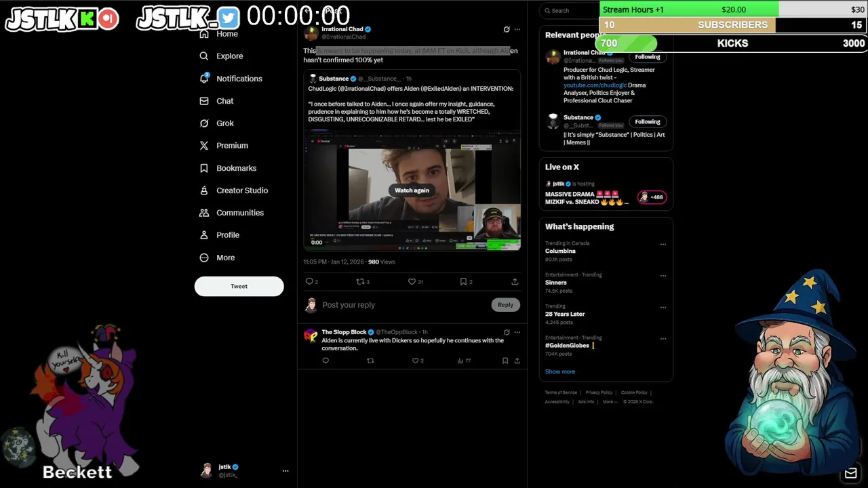The height and width of the screenshot is (488, 868).
Task: Click Grok icon on The Slopp Block reply
Action: pos(507,332)
